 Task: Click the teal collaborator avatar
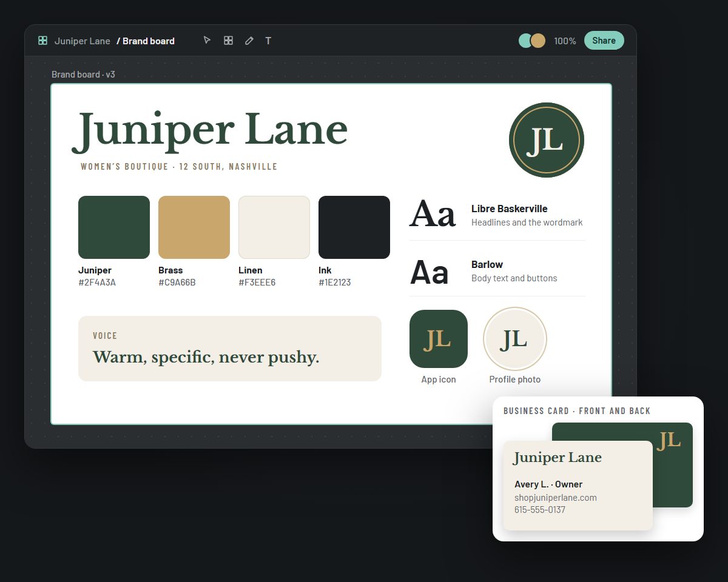tap(525, 41)
